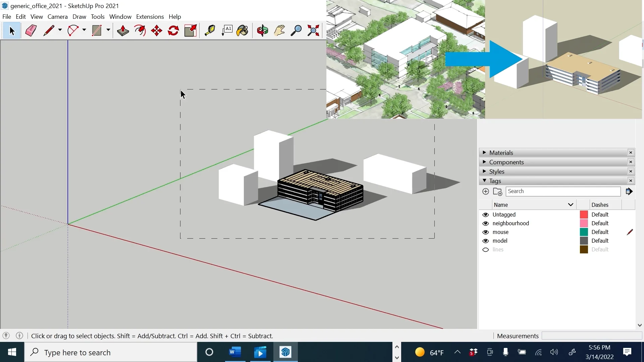Pick the Paint Bucket tool
644x362 pixels.
click(242, 31)
